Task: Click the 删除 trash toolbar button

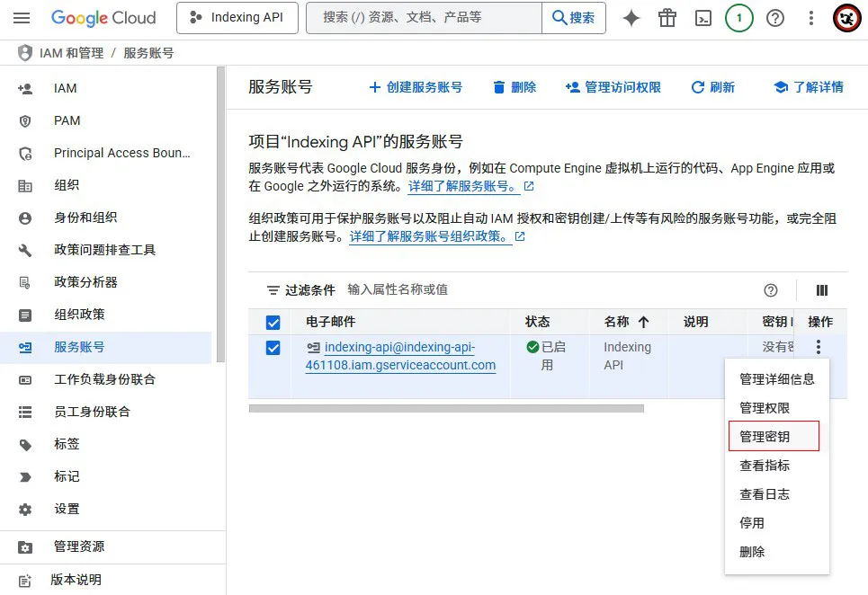Action: click(x=515, y=87)
